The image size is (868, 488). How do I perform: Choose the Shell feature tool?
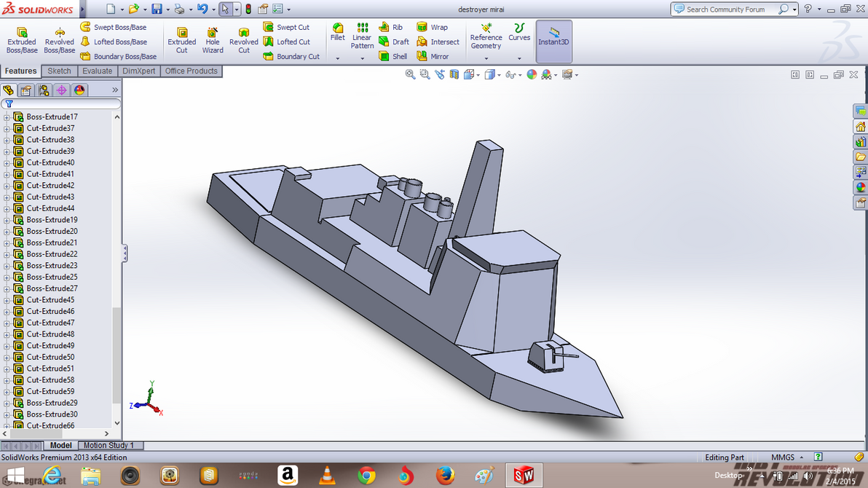(x=392, y=56)
